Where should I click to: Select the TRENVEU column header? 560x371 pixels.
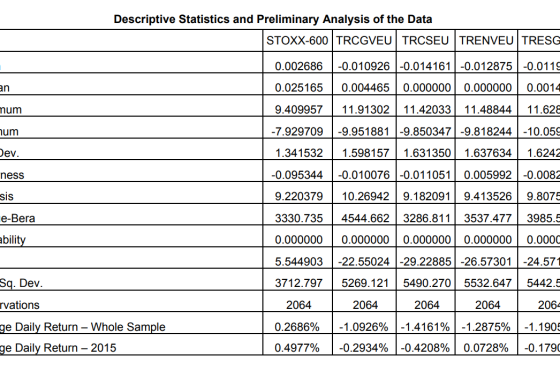(486, 41)
